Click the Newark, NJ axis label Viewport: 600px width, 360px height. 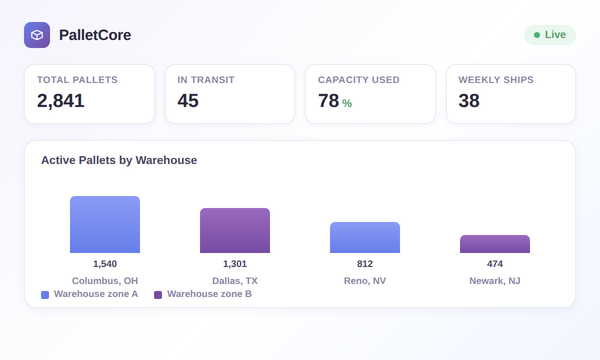495,281
